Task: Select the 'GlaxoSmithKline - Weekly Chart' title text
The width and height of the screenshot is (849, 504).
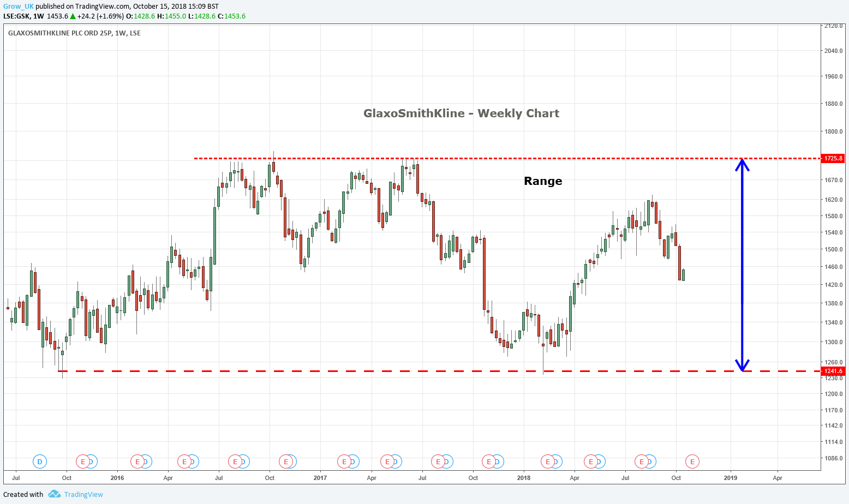Action: pos(461,113)
